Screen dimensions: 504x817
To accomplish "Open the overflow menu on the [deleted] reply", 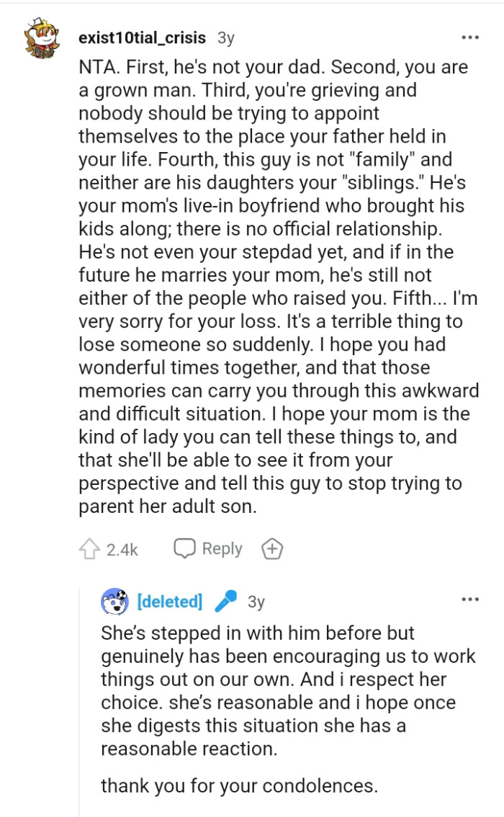I will pyautogui.click(x=470, y=598).
